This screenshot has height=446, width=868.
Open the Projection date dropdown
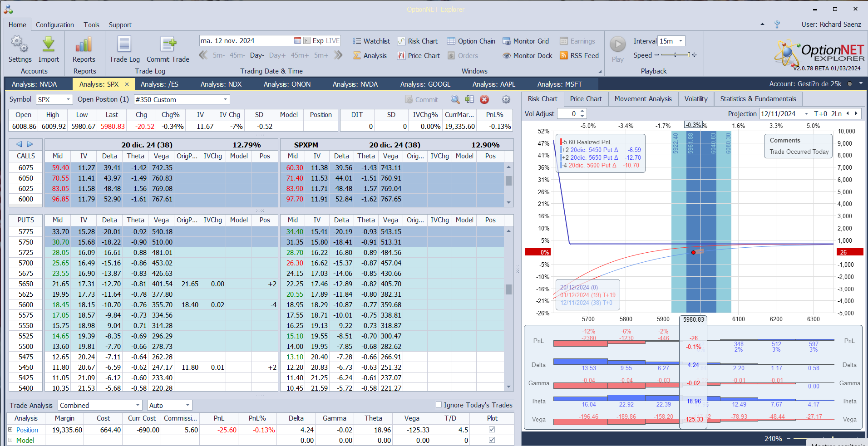(x=806, y=114)
